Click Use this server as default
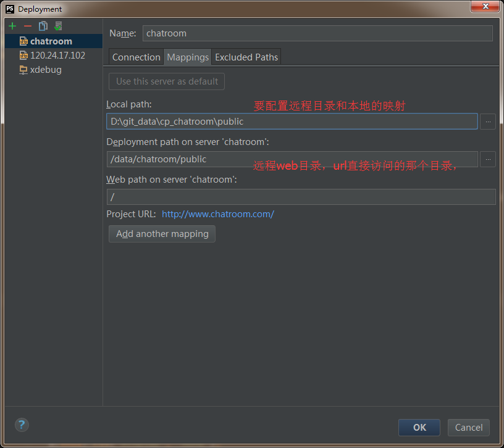The image size is (504, 448). click(x=166, y=81)
